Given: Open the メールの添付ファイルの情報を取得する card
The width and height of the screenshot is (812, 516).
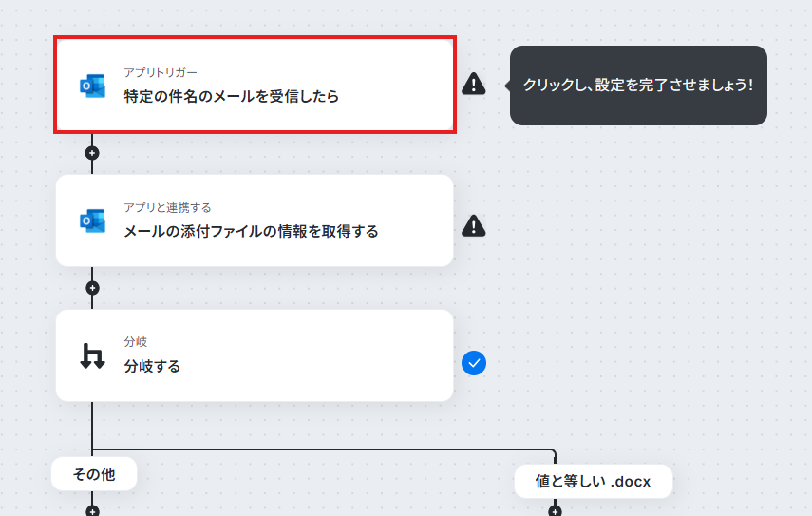Looking at the screenshot, I should tap(255, 220).
